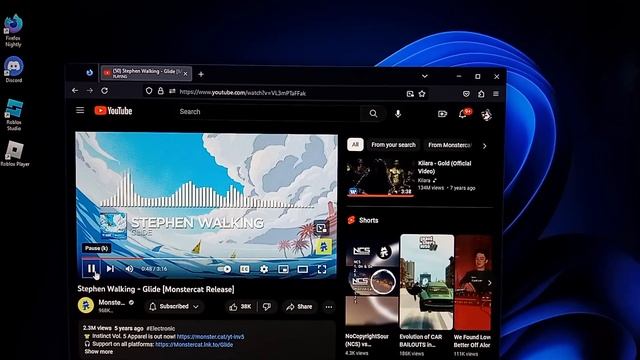Screen dimensions: 640x360
Task: Click the YouTube Search field
Action: (268, 112)
